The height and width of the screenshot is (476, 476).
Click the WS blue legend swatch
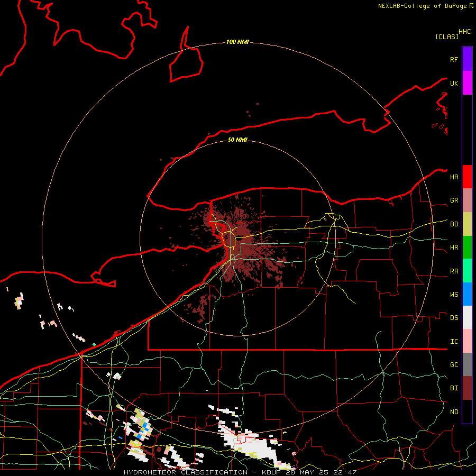(467, 294)
